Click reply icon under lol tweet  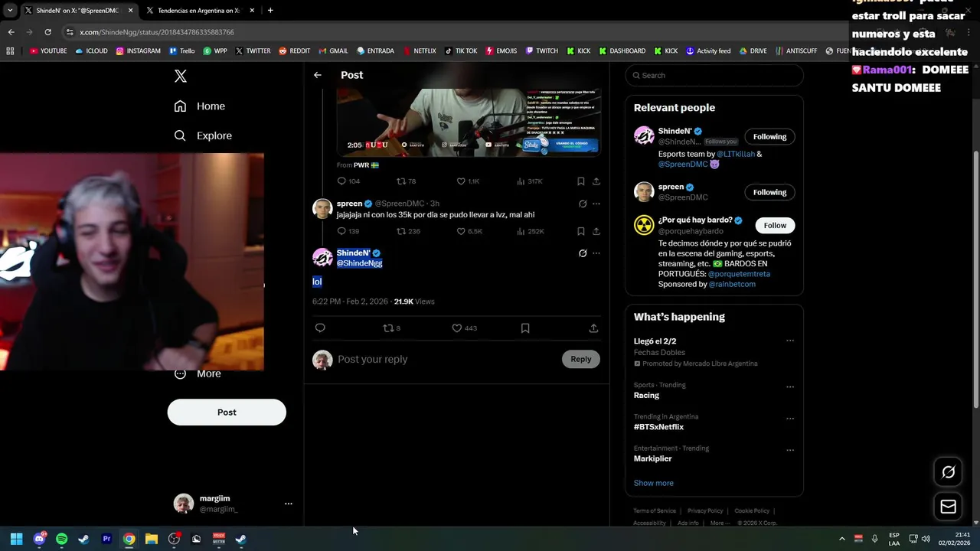point(320,328)
